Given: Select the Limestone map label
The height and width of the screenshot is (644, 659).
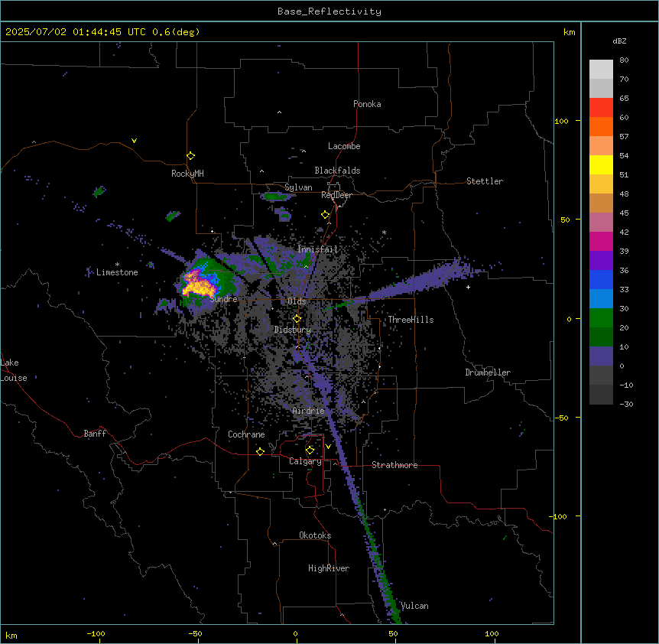Looking at the screenshot, I should point(117,272).
